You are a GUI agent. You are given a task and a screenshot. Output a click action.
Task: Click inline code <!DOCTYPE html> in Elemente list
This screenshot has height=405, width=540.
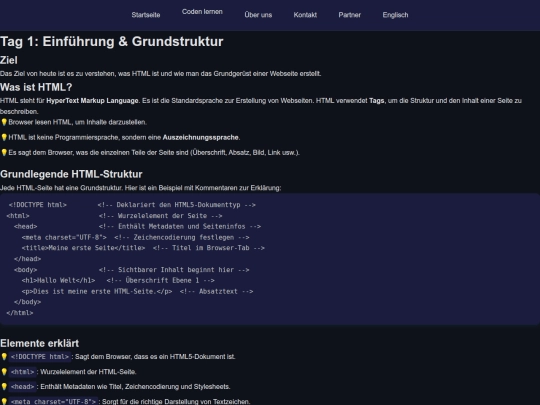pos(40,357)
